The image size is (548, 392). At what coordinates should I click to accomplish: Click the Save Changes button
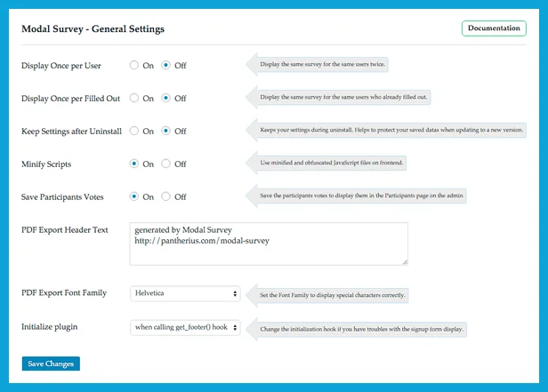(51, 364)
